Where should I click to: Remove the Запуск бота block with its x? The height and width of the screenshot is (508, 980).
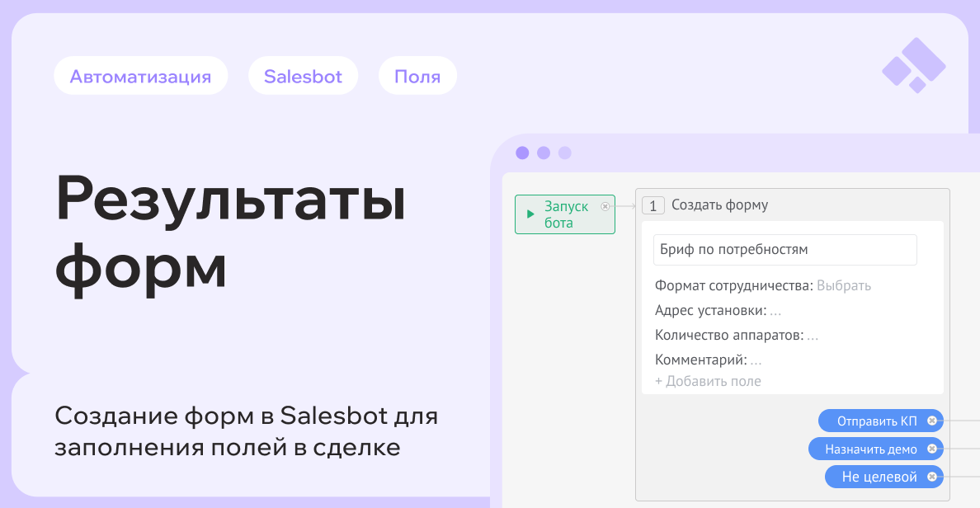click(605, 206)
